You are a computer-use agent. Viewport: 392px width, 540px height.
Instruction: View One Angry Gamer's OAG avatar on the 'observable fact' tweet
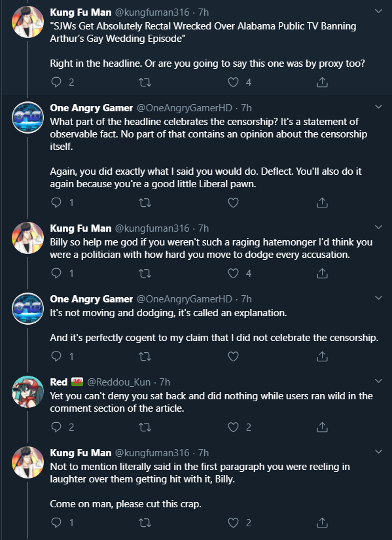pyautogui.click(x=27, y=117)
